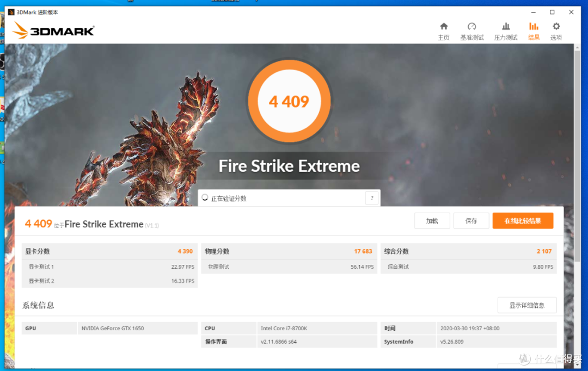Click the 3DMark app icon in title bar
This screenshot has width=588, height=371.
(x=11, y=13)
